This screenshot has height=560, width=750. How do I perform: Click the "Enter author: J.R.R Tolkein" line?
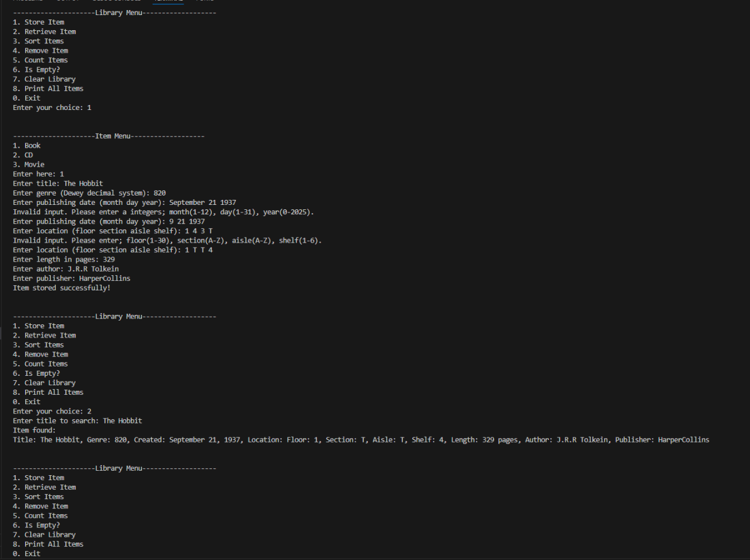[x=66, y=268]
